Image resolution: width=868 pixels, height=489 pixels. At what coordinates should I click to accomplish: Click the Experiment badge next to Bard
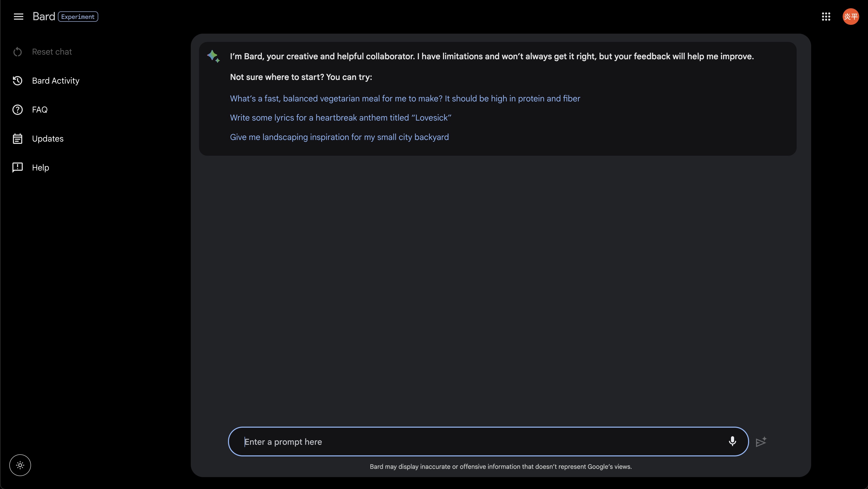[x=78, y=17]
